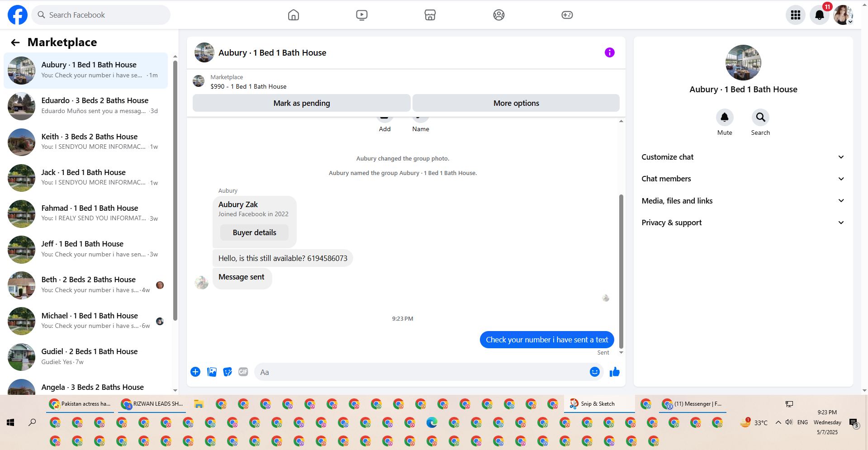Show hidden system tray icons
Screen dimensions: 868x450
778,422
